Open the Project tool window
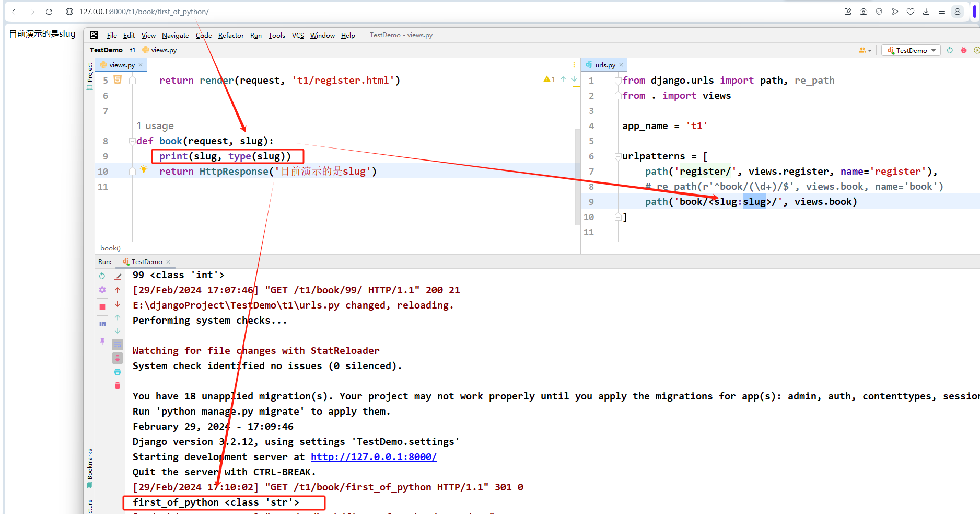This screenshot has height=514, width=980. pos(90,76)
